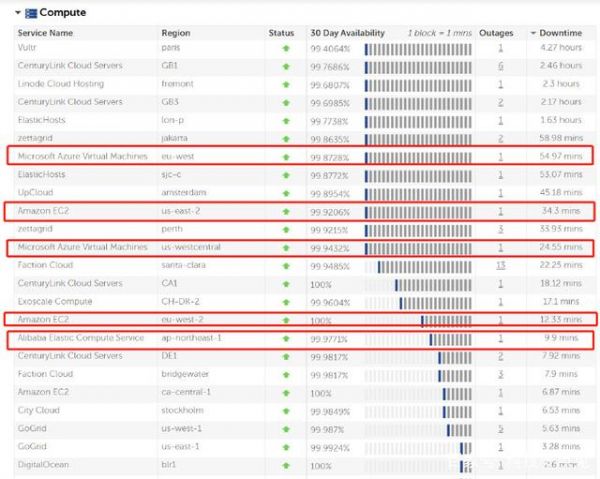Sort table by Region header
The image size is (600, 479).
coord(176,33)
